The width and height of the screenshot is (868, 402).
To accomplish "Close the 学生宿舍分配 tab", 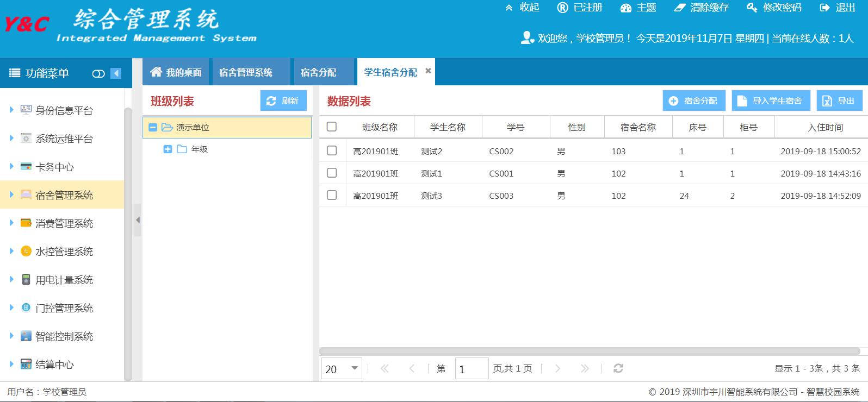I will pyautogui.click(x=428, y=71).
